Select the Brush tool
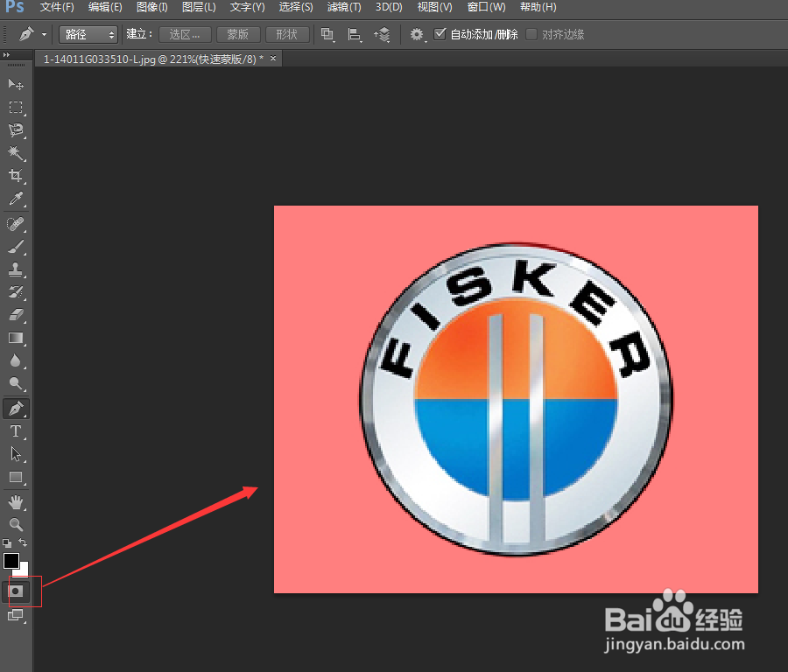The image size is (788, 672). point(16,247)
